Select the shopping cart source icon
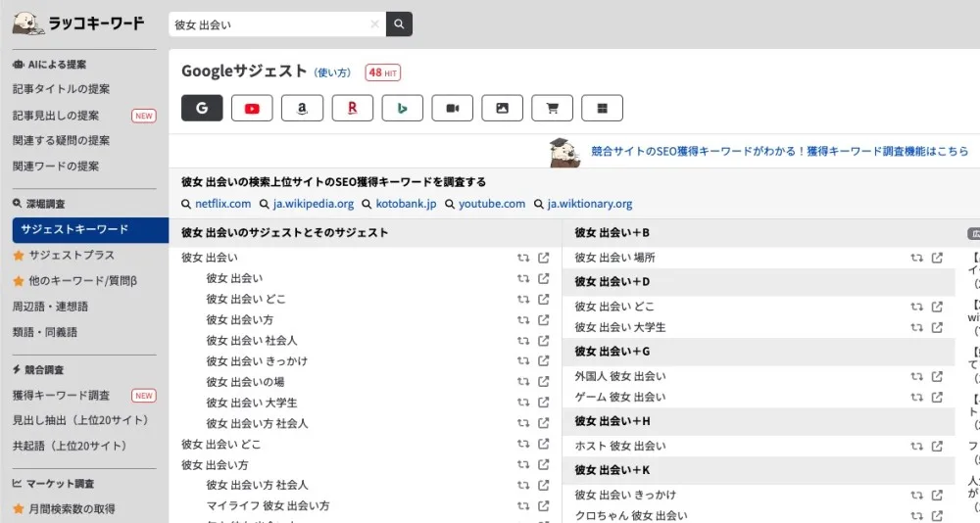 tap(552, 108)
